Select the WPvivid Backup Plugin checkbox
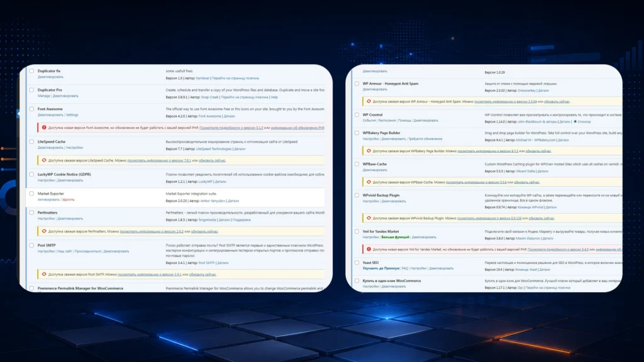Screen dimensions: 644x362 pyautogui.click(x=357, y=195)
